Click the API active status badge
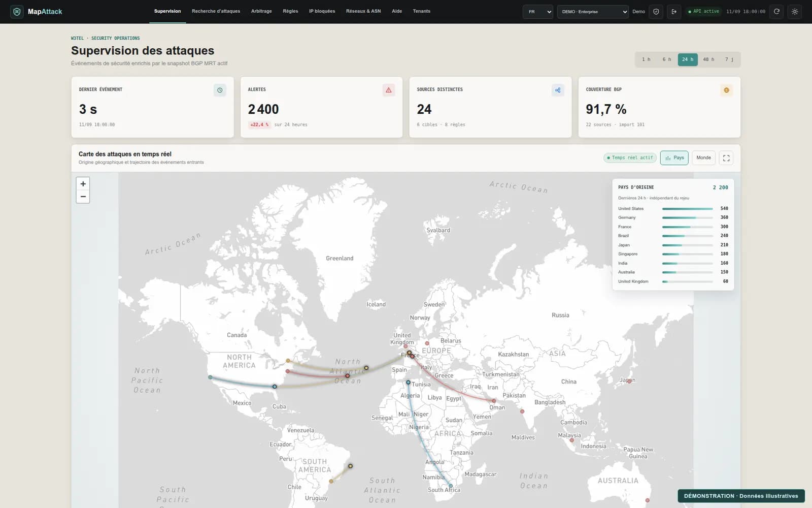Screen dimensions: 812x508 pyautogui.click(x=703, y=11)
